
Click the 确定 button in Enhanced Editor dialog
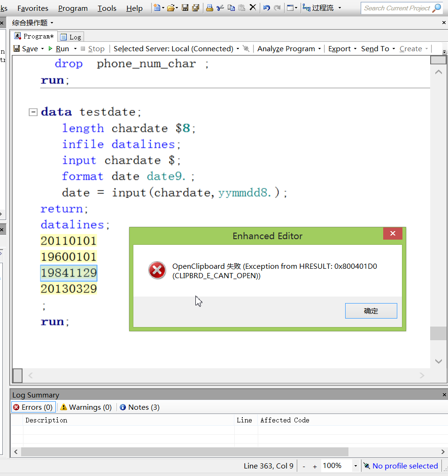(371, 311)
